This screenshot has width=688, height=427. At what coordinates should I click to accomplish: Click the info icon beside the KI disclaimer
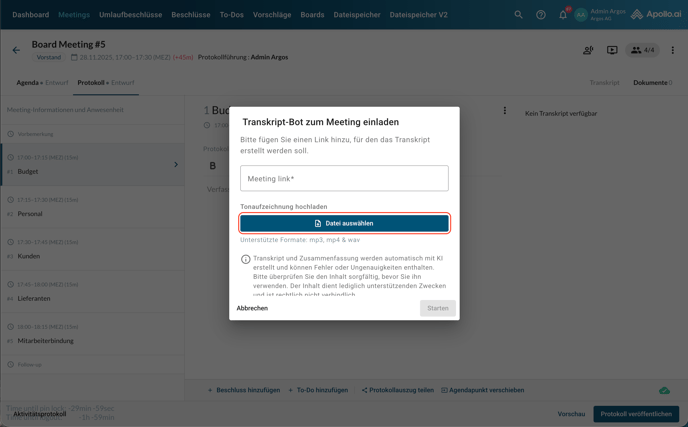point(245,259)
